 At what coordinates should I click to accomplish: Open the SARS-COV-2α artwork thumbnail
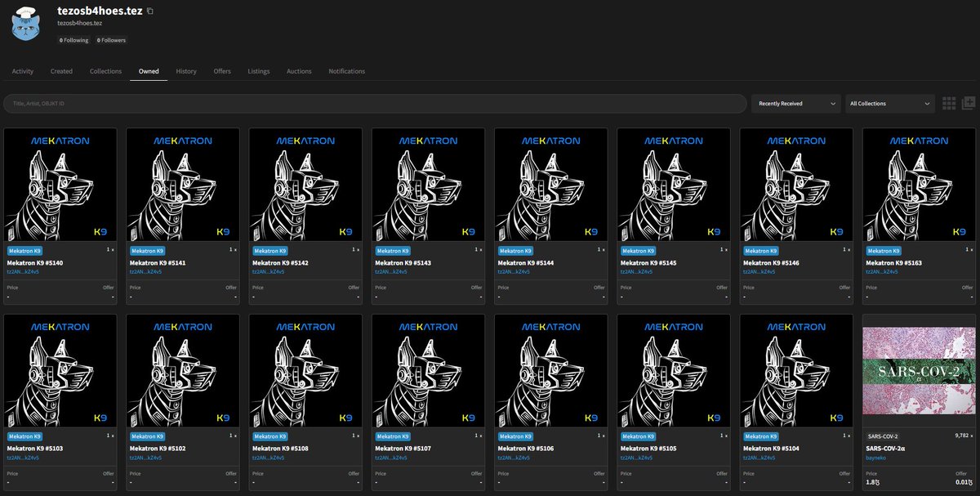click(x=919, y=370)
